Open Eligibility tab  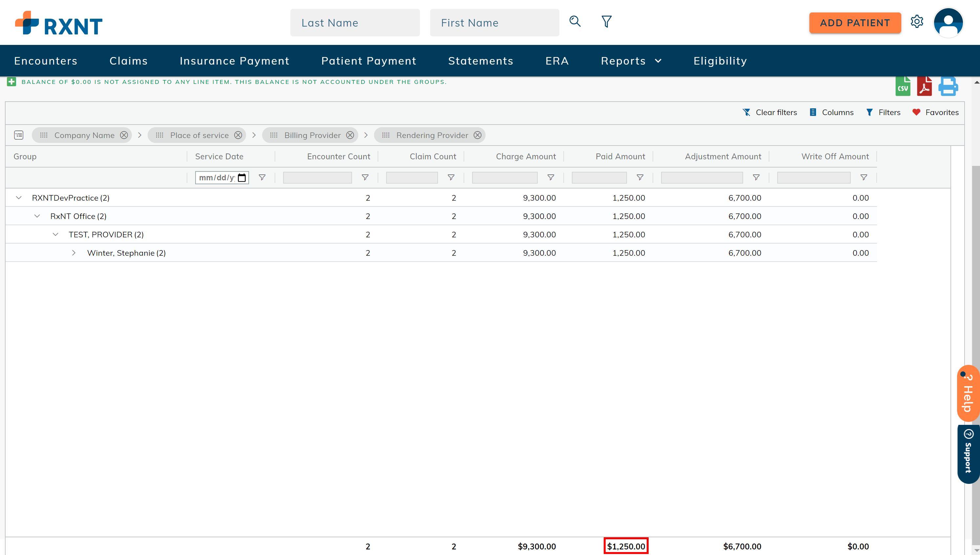coord(720,61)
